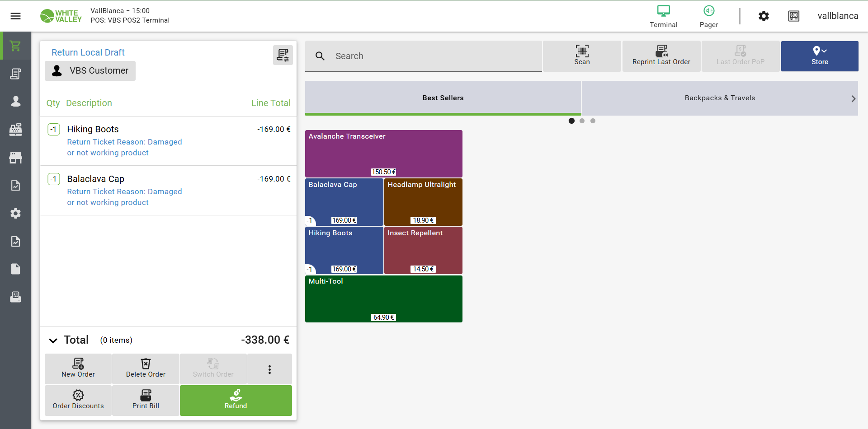Screen dimensions: 868x429
Task: Switch to the Best Sellers tab
Action: click(x=443, y=98)
